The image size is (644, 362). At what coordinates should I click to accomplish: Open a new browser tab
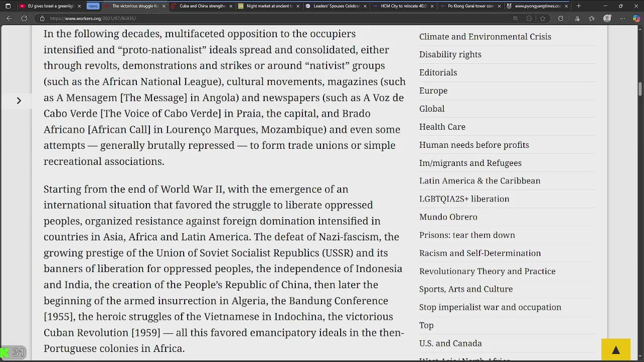(579, 6)
